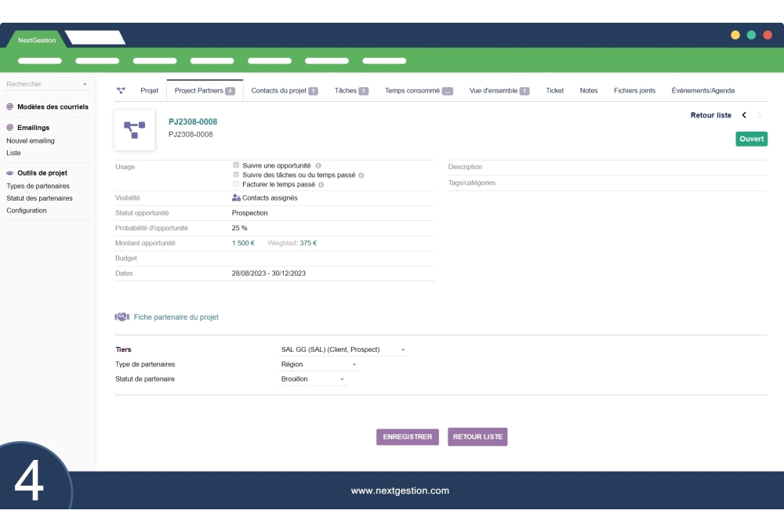Uncheck Suivre des tâches ou du temps passé
The width and height of the screenshot is (784, 532).
point(236,174)
